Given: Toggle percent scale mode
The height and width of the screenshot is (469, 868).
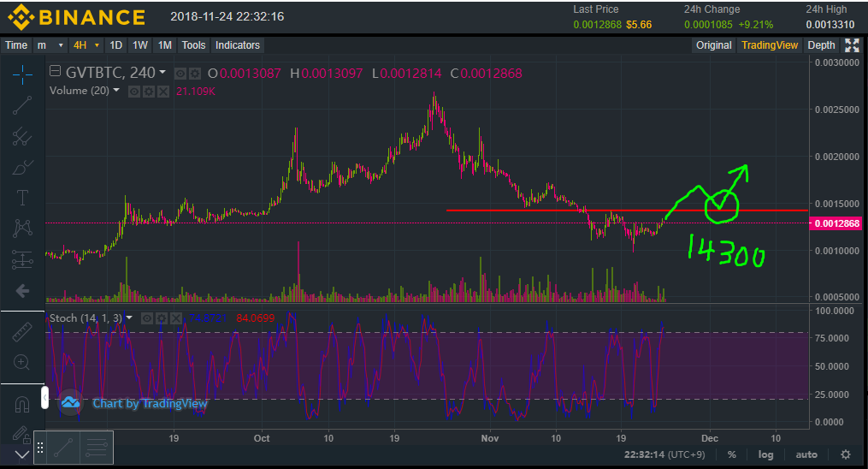Looking at the screenshot, I should tap(731, 454).
